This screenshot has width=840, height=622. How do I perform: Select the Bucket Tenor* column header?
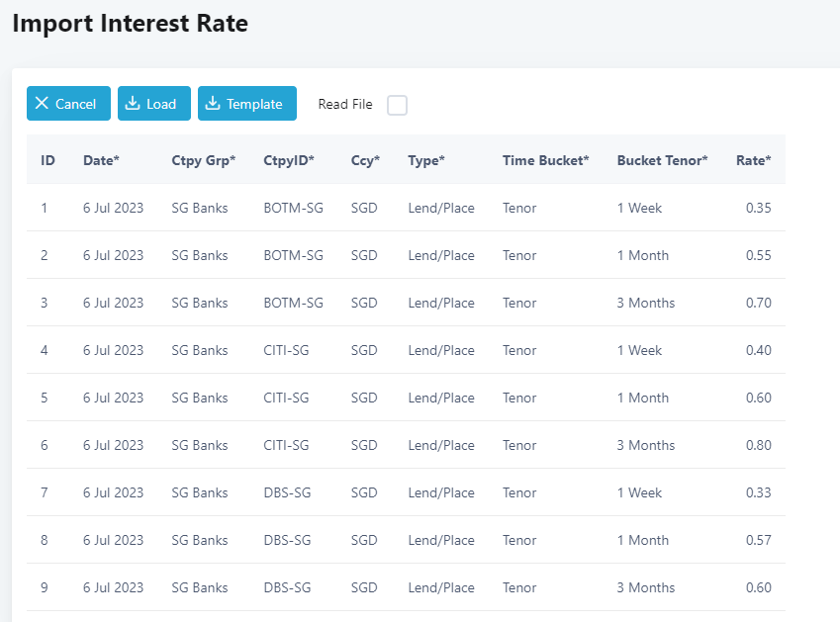[662, 160]
